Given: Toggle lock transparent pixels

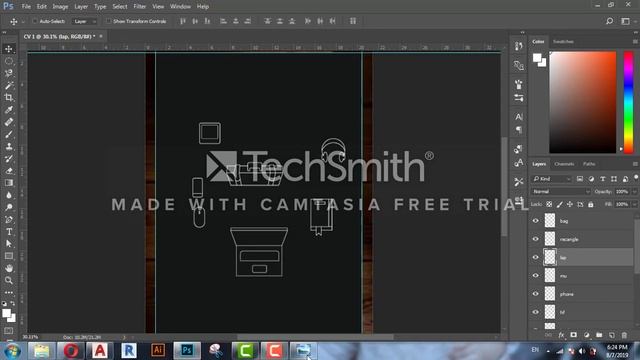Looking at the screenshot, I should (x=549, y=204).
